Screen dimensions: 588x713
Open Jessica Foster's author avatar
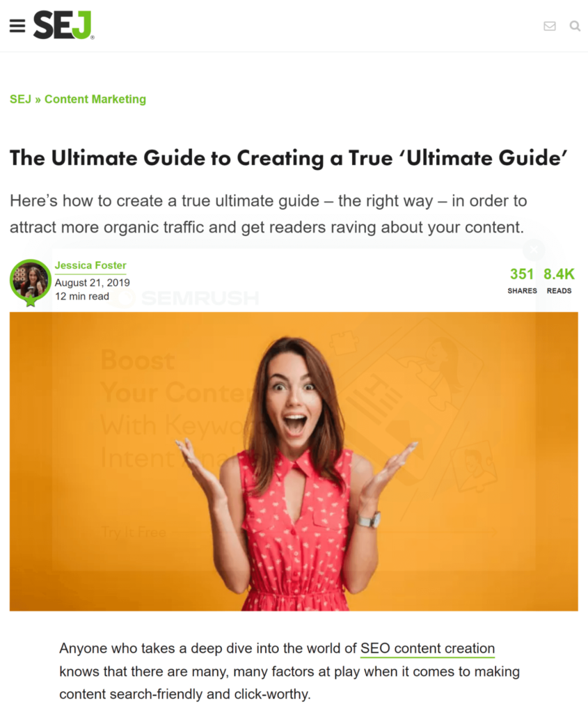click(31, 281)
